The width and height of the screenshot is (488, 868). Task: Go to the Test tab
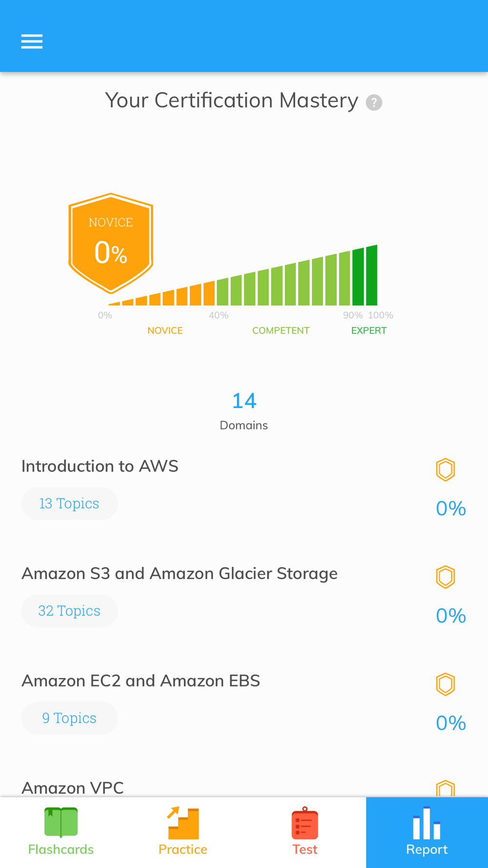[305, 832]
